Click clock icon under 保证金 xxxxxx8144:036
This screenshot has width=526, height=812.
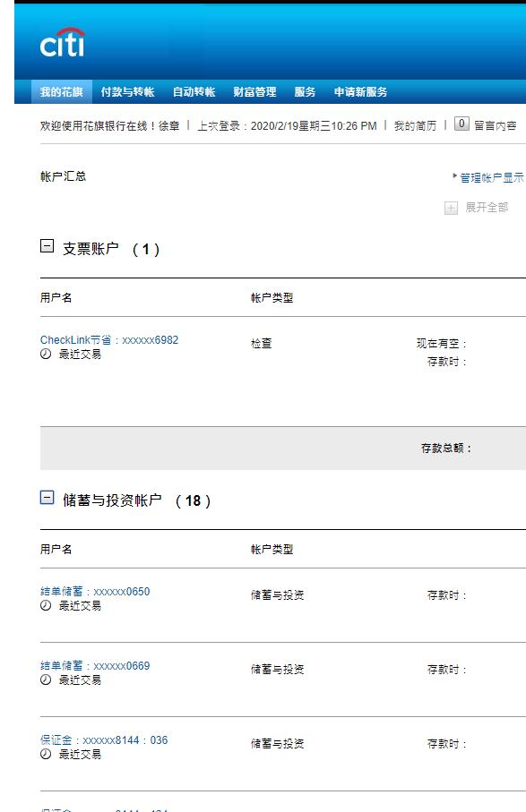(46, 754)
